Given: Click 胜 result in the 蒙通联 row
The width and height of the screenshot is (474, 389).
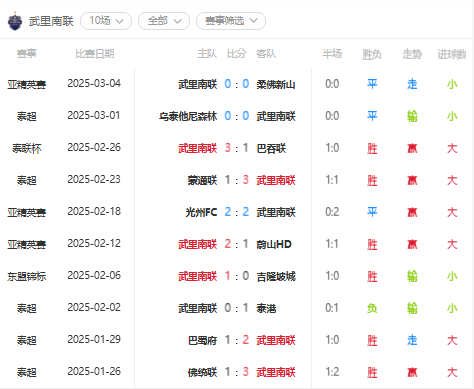Looking at the screenshot, I should (x=372, y=180).
